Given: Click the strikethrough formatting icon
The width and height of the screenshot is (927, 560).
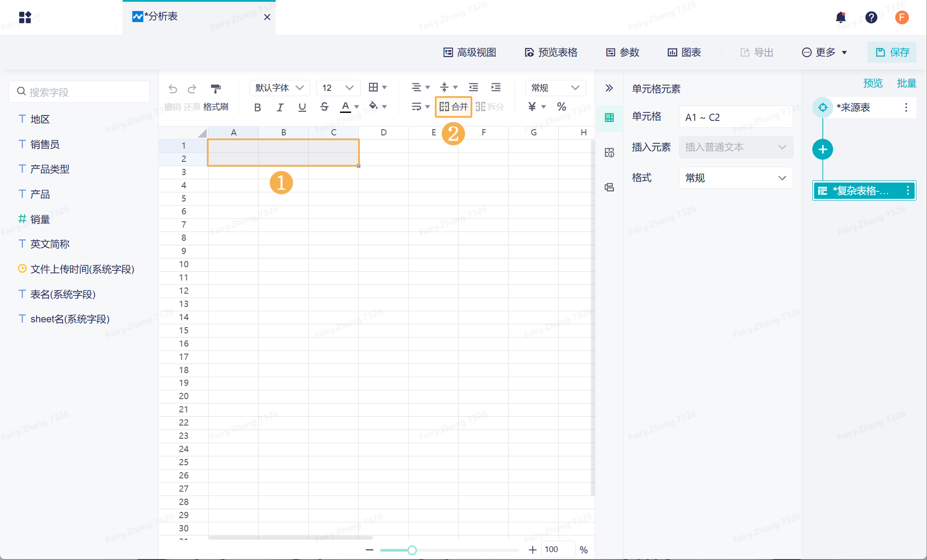Looking at the screenshot, I should (x=324, y=107).
